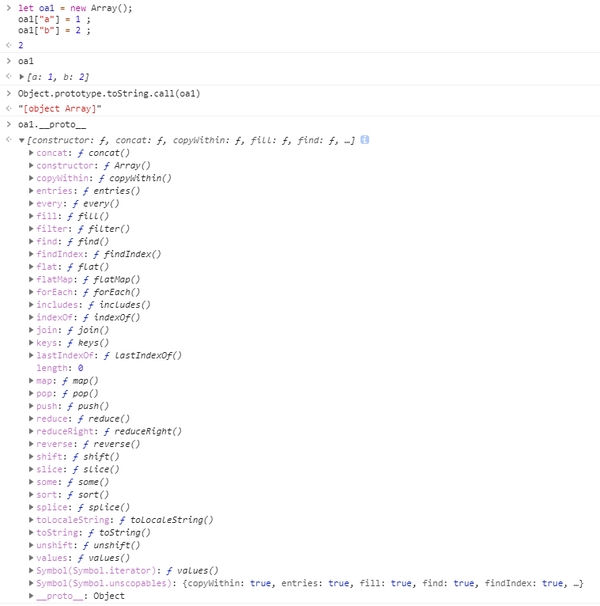
Task: Expand the Symbol(Symbol.iterator) values entry
Action: 31,570
